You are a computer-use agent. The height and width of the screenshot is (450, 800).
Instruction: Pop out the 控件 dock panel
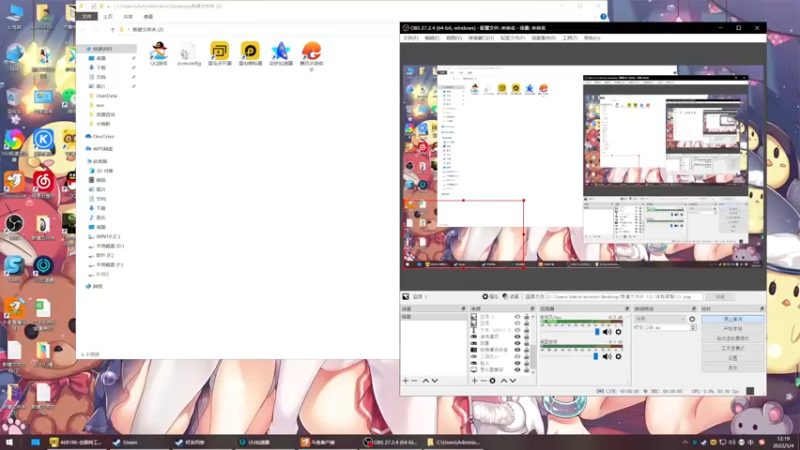(x=762, y=309)
